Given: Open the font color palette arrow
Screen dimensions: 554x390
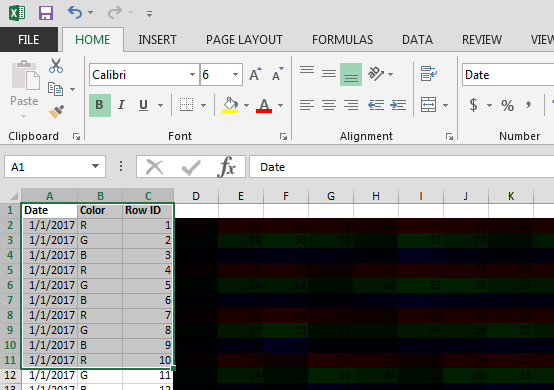Looking at the screenshot, I should pos(281,105).
